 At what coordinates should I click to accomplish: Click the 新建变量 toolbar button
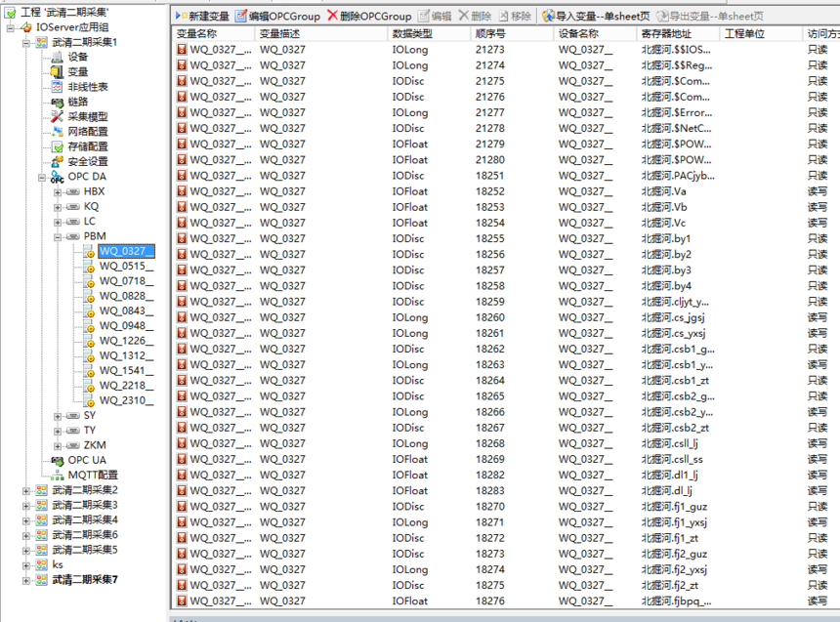(202, 16)
